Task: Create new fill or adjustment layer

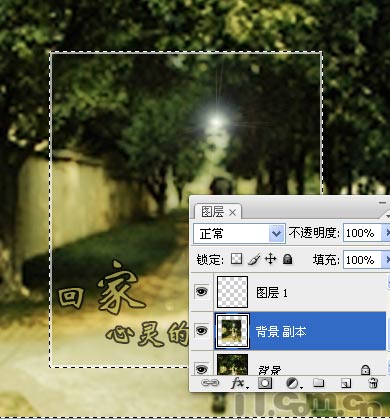Action: point(293,383)
